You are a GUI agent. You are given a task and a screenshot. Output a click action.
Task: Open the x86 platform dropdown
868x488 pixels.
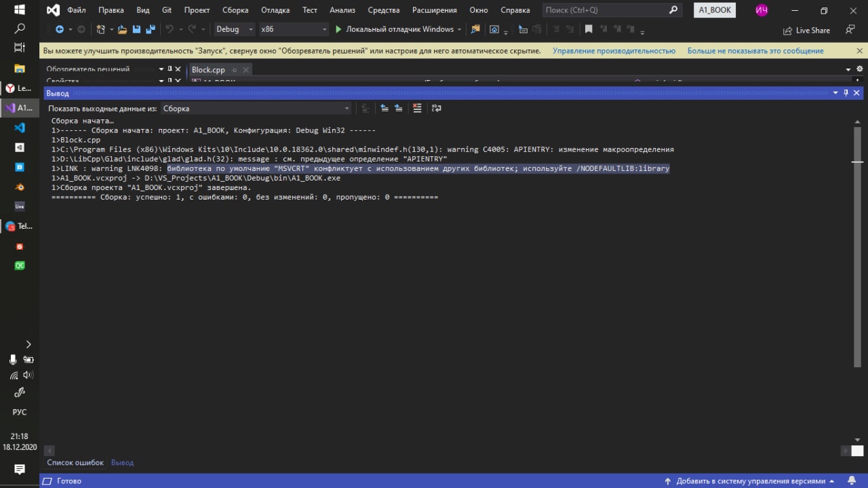click(294, 29)
